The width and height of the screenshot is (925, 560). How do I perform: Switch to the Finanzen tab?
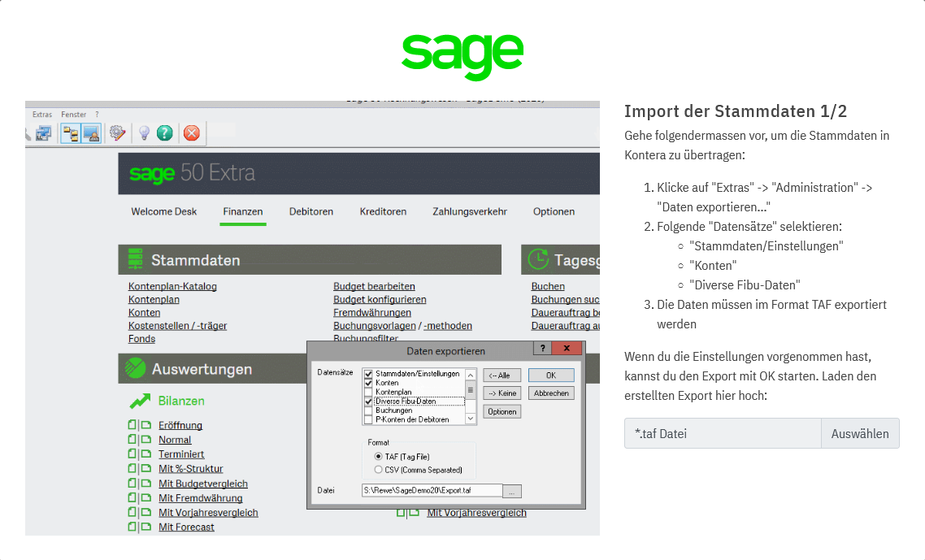tap(243, 211)
